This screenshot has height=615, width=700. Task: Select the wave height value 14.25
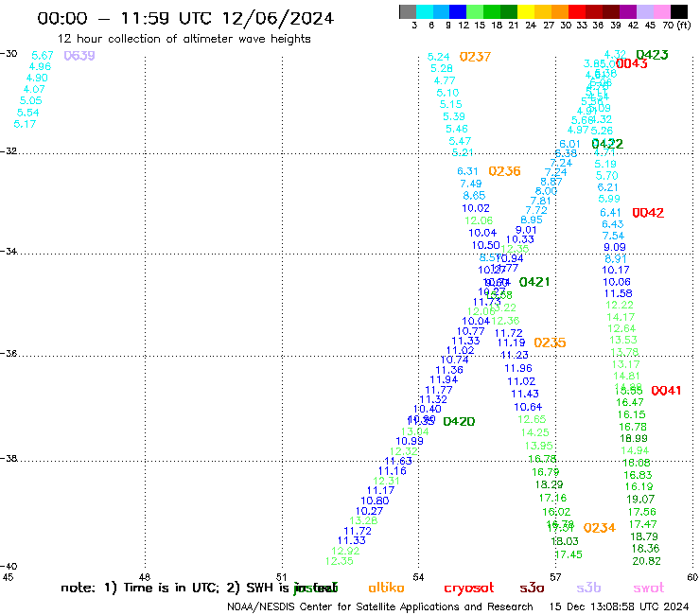click(x=534, y=432)
